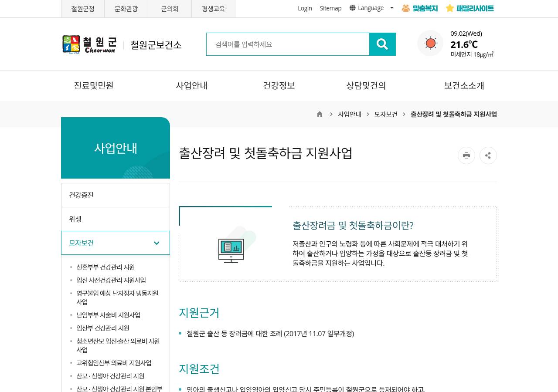
Task: Open the 보건소소개 main menu
Action: click(x=464, y=85)
